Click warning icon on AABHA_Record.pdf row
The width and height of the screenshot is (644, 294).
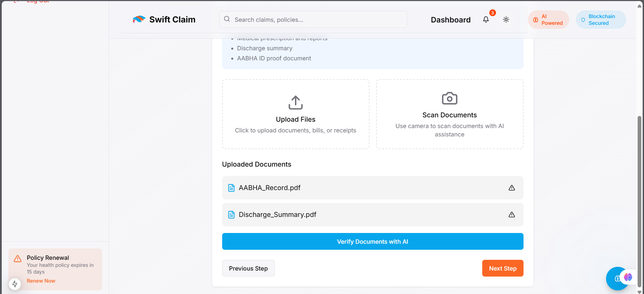click(511, 188)
